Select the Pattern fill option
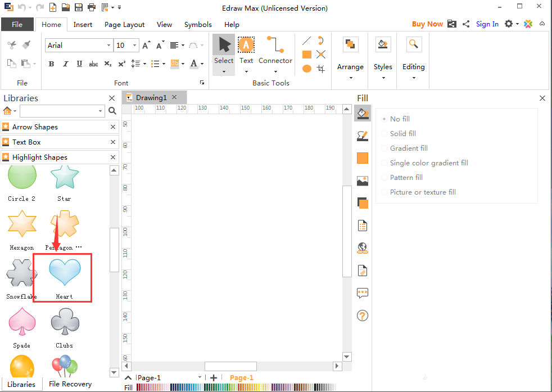 (x=402, y=178)
